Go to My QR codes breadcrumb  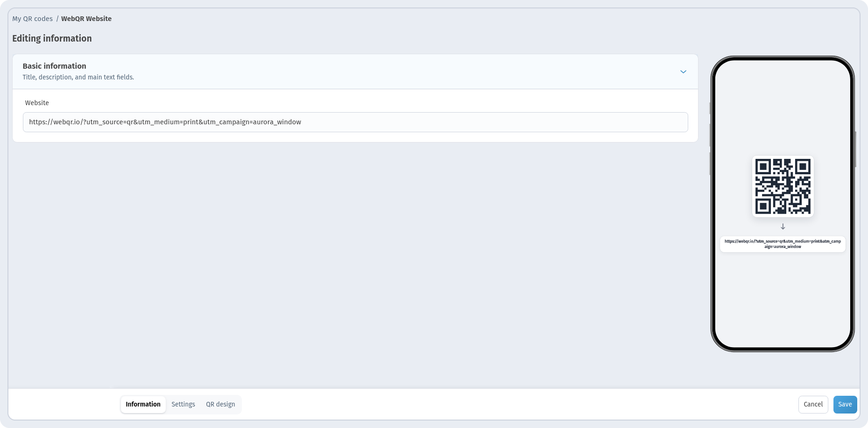(x=32, y=19)
